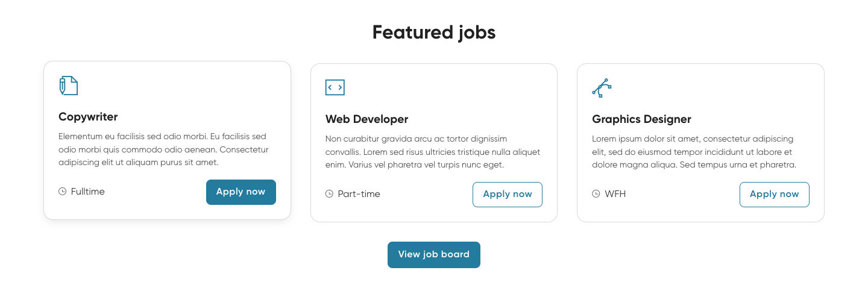The image size is (868, 285).
Task: Select the Web Developer job title
Action: click(366, 119)
